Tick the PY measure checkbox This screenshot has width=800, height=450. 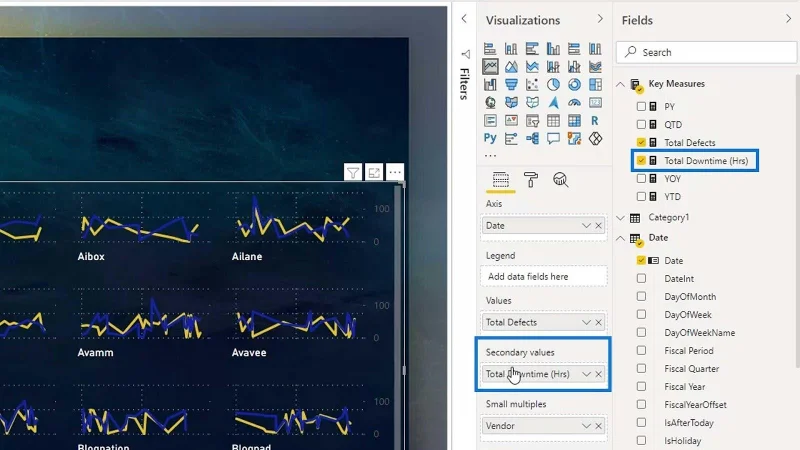pyautogui.click(x=641, y=107)
